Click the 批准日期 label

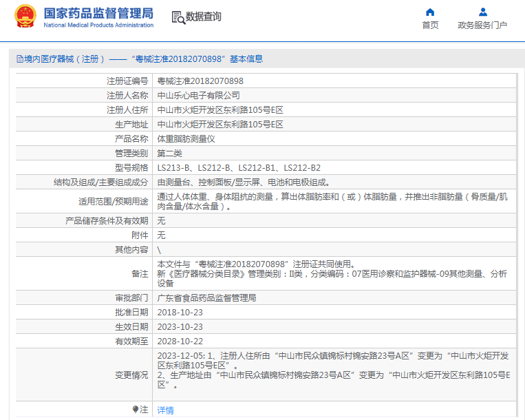[131, 313]
